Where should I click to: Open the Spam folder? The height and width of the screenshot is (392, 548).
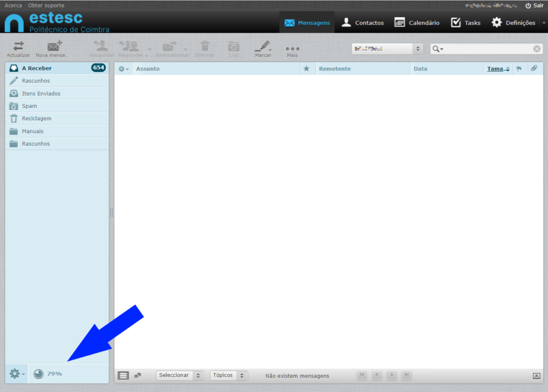pyautogui.click(x=57, y=106)
